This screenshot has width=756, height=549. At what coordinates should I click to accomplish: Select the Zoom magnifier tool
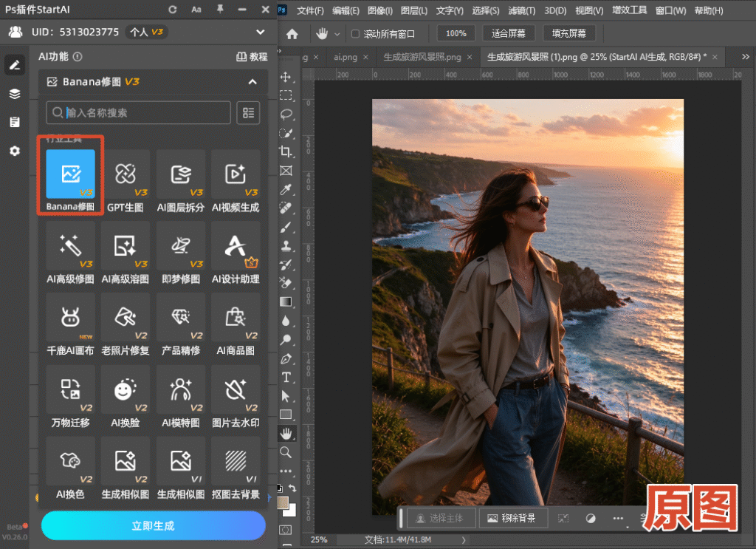tap(286, 452)
